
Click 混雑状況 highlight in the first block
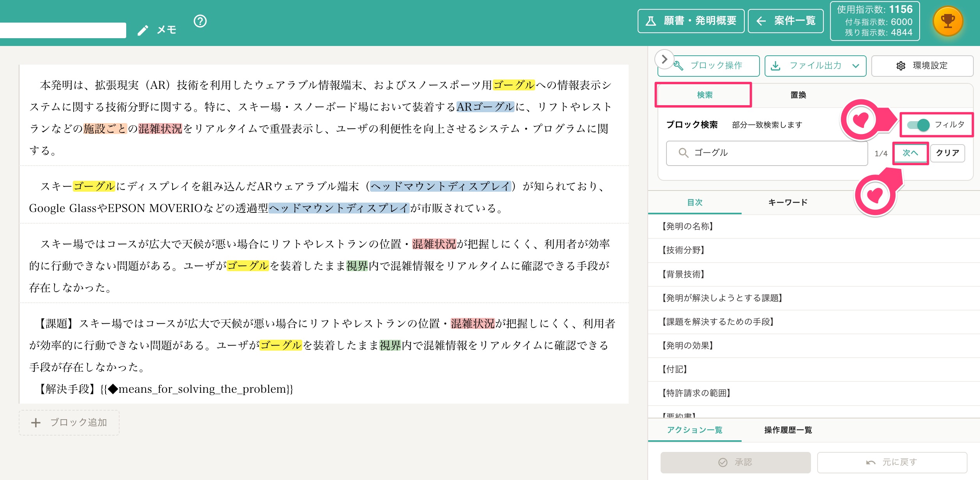(x=160, y=129)
